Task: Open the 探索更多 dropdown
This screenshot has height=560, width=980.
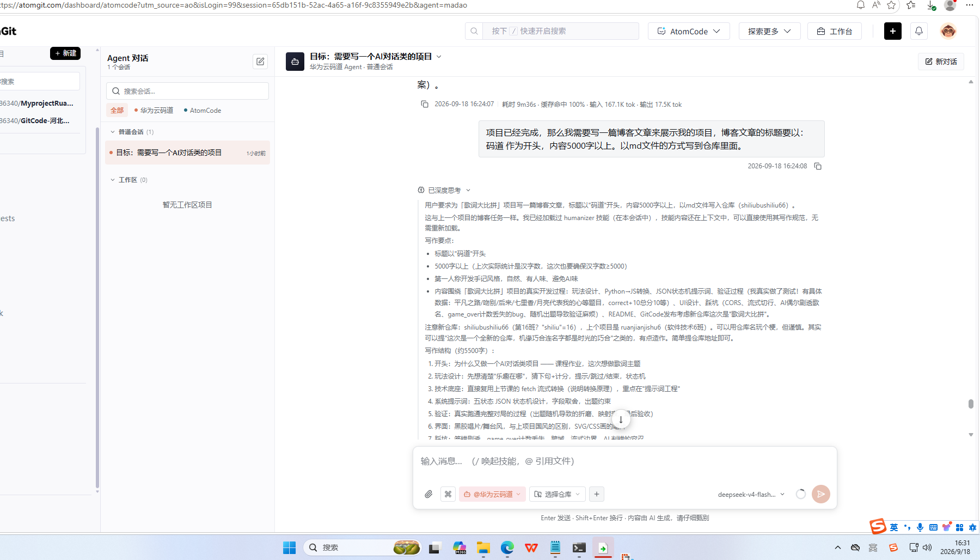Action: pyautogui.click(x=769, y=31)
